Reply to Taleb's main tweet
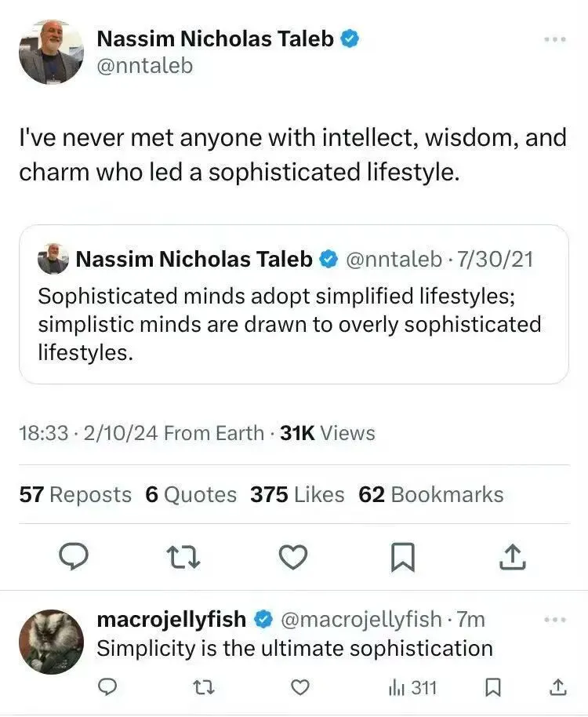588x717 pixels. (x=73, y=557)
